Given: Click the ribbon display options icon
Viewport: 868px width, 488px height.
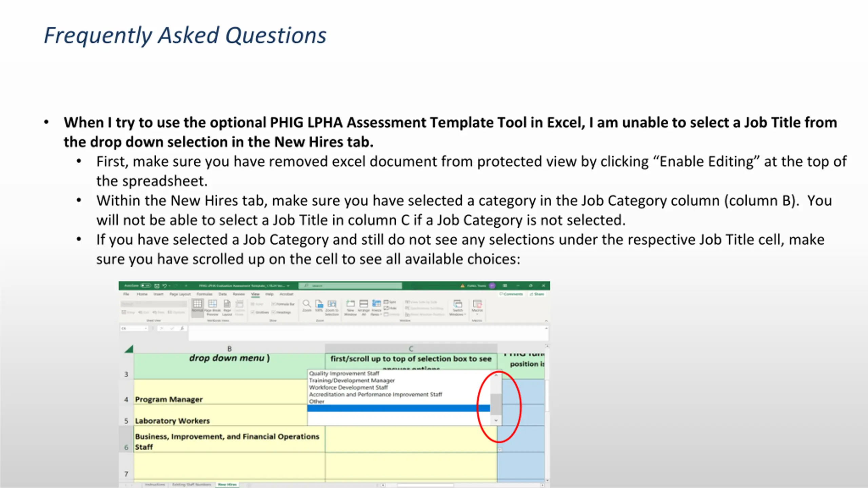Looking at the screenshot, I should point(505,286).
